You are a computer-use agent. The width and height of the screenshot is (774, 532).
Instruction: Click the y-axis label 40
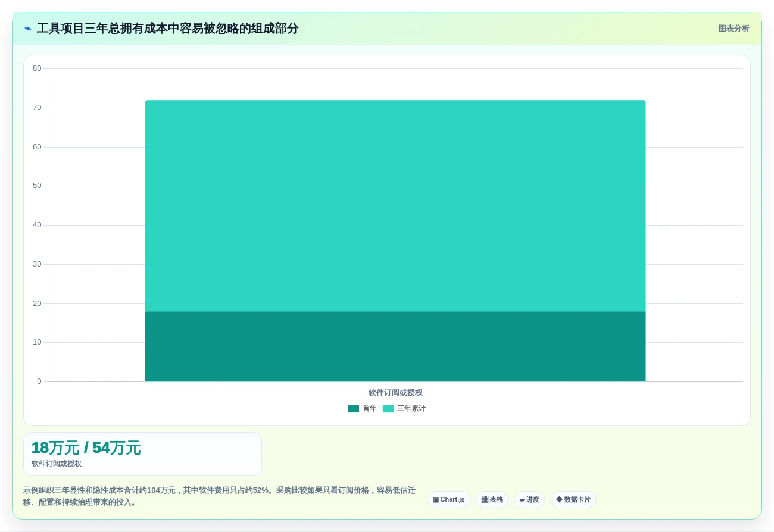[37, 225]
